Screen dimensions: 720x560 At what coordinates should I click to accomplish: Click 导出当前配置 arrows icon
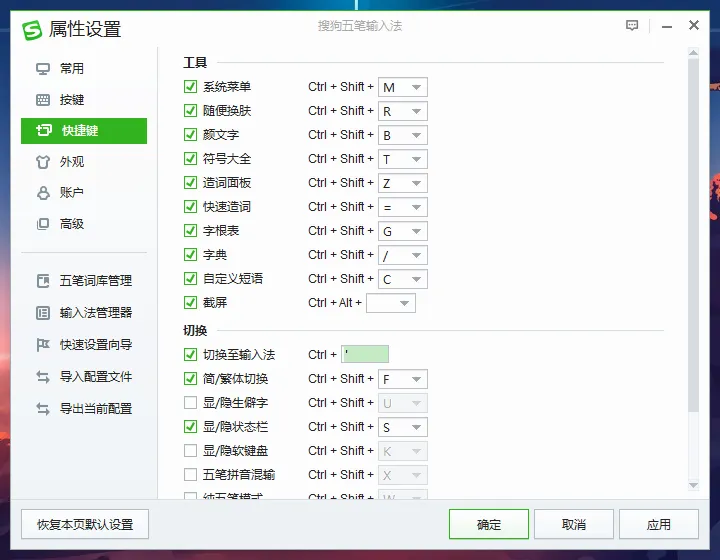[43, 409]
